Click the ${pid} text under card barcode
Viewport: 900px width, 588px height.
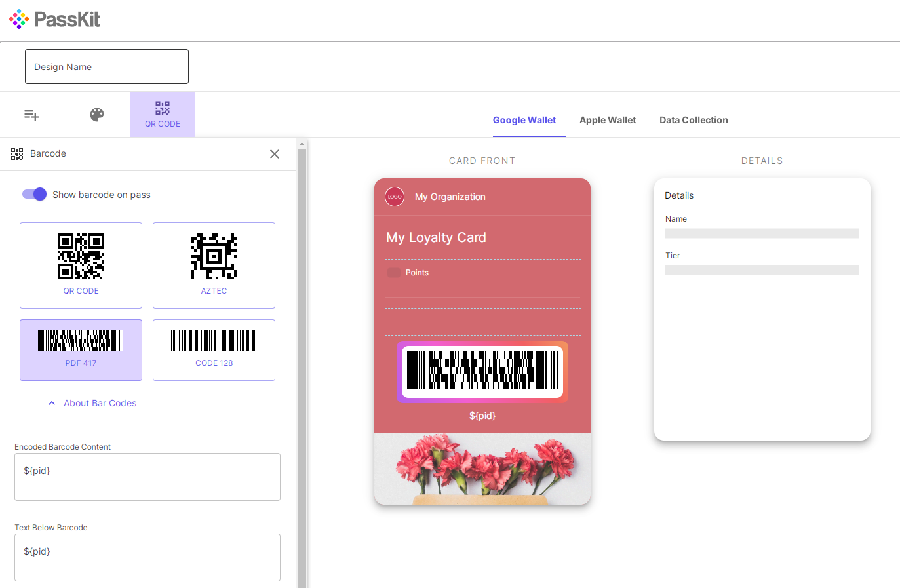point(482,416)
